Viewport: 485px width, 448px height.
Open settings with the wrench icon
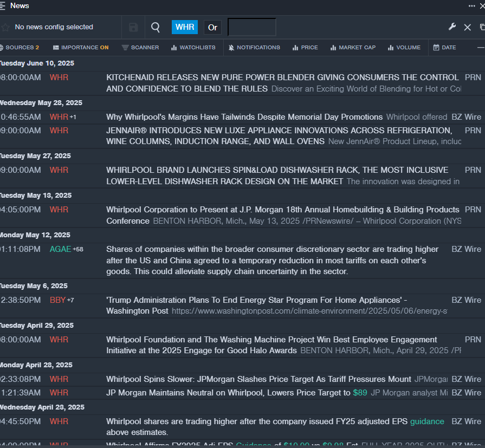452,27
